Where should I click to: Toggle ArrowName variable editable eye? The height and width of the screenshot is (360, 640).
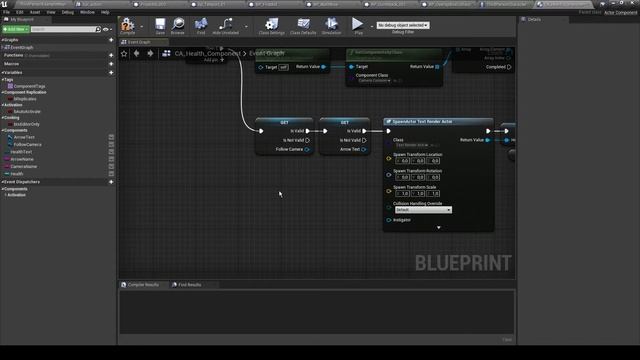click(111, 160)
